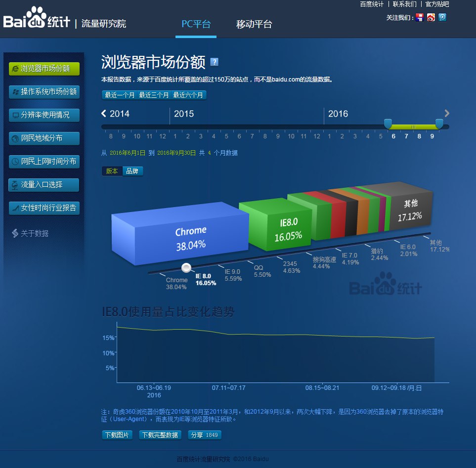
Task: Open the Weibo follow-us icon
Action: [431, 17]
